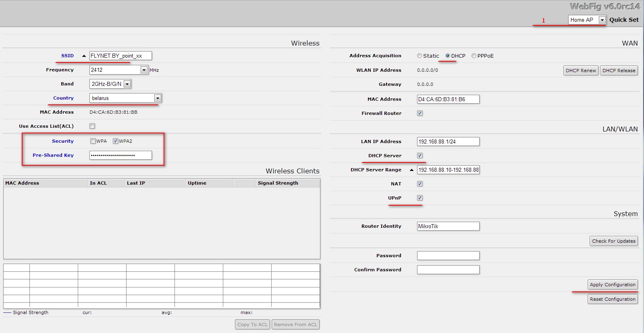
Task: Click the WAN MAC Address input field
Action: click(x=448, y=99)
